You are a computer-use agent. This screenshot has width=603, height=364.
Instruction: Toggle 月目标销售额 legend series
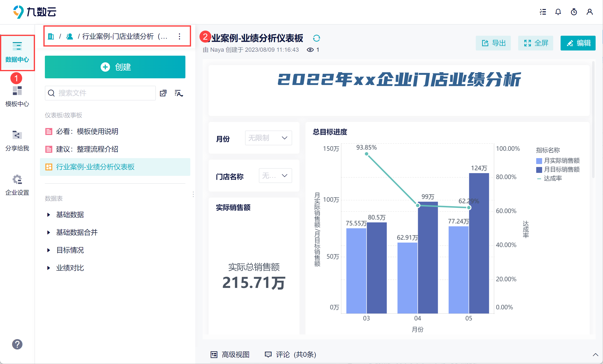[x=558, y=169]
